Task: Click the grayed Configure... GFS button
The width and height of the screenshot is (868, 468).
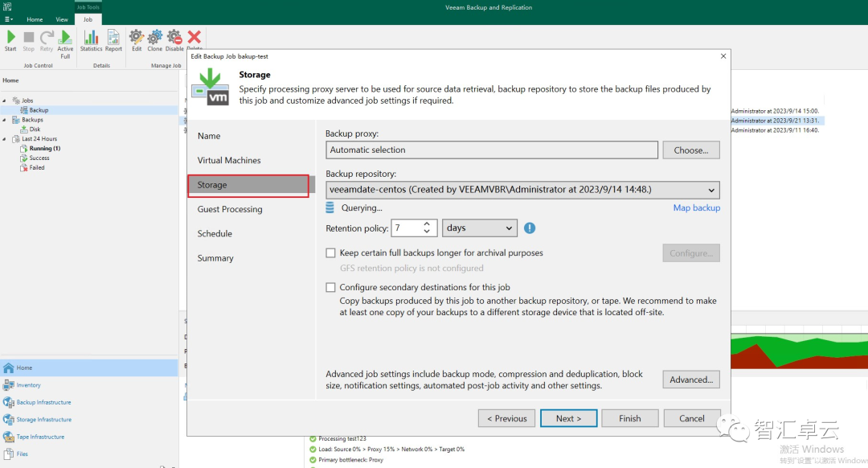Action: 691,253
